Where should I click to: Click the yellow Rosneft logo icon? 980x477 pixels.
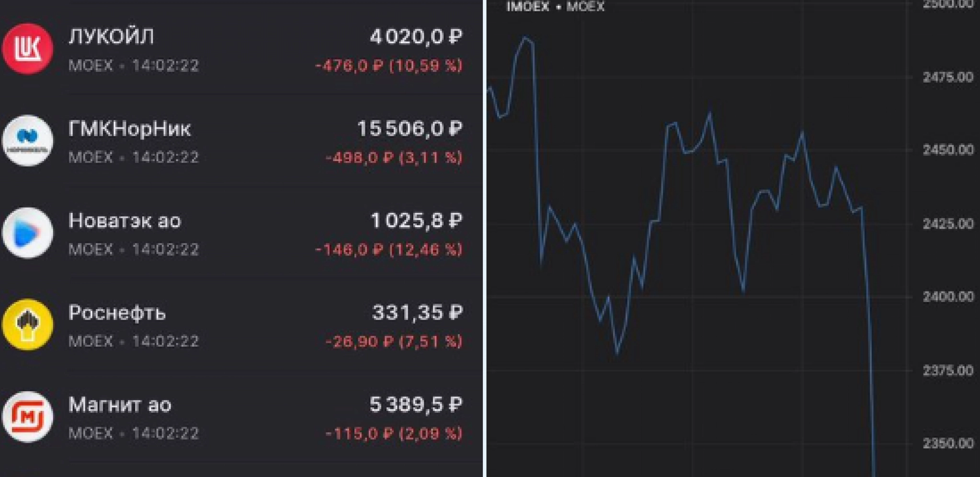[x=27, y=325]
